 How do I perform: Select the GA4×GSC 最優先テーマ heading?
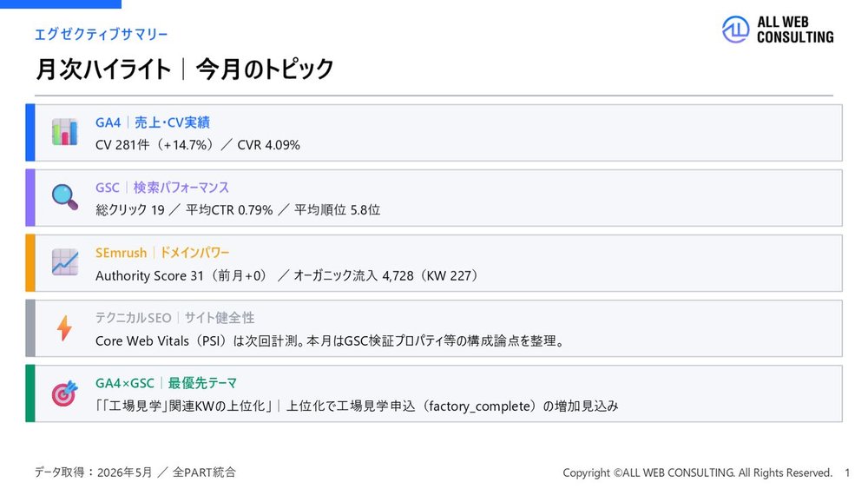[166, 383]
